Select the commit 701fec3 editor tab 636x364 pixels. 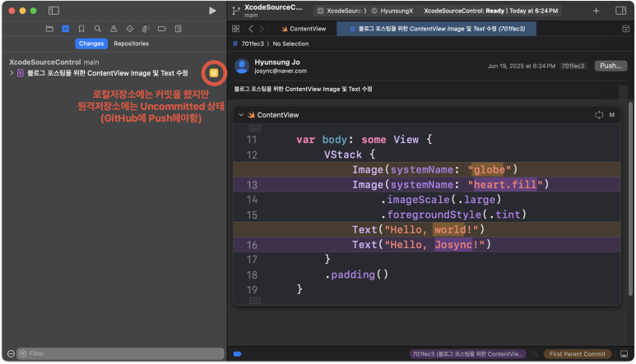[x=436, y=29]
